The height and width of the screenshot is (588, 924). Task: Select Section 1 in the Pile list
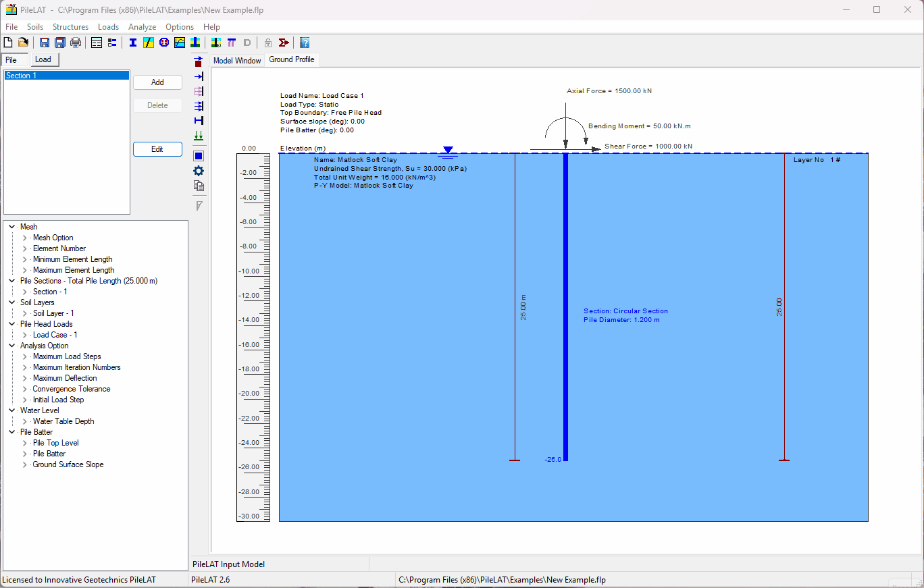pos(66,75)
